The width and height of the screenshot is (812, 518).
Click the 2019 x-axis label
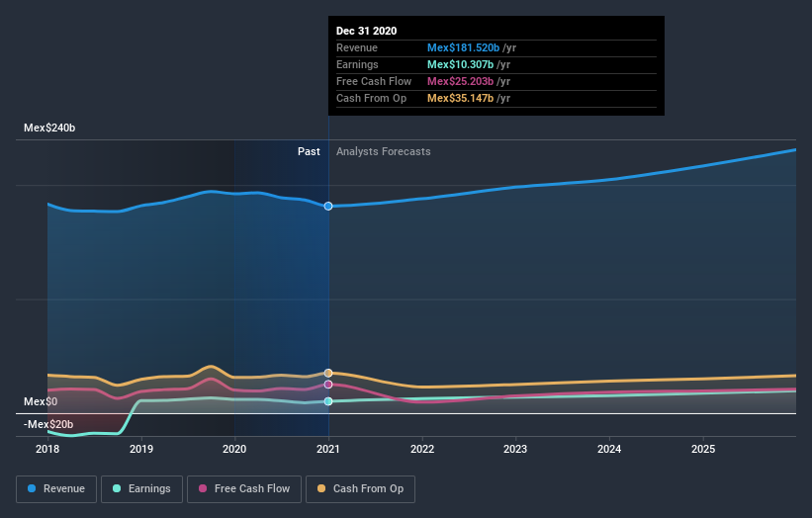pos(140,449)
